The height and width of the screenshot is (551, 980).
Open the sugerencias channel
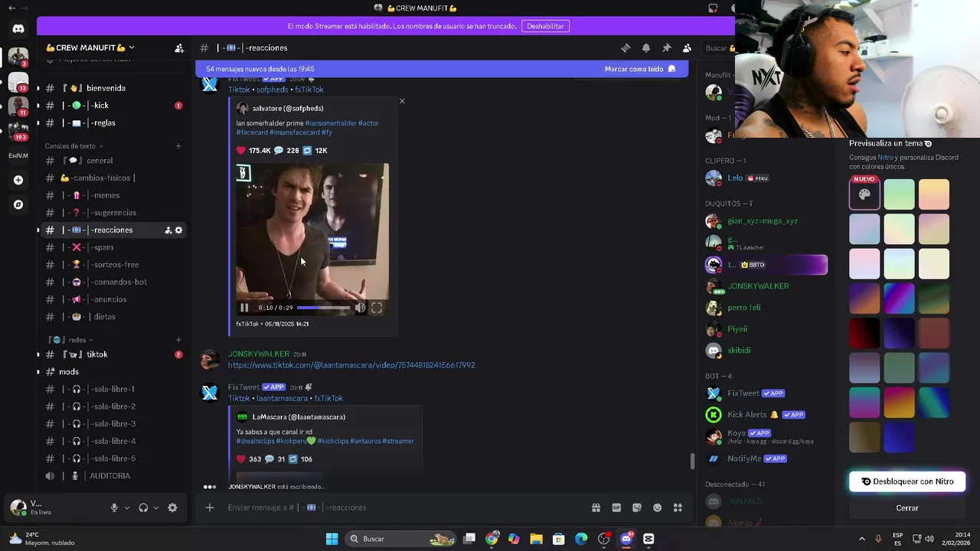pyautogui.click(x=113, y=213)
